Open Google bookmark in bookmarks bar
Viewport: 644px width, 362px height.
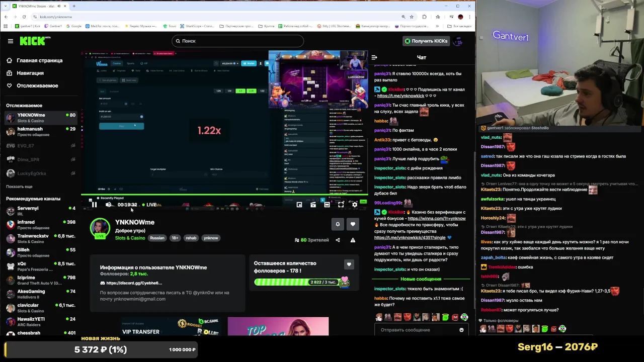point(73,26)
